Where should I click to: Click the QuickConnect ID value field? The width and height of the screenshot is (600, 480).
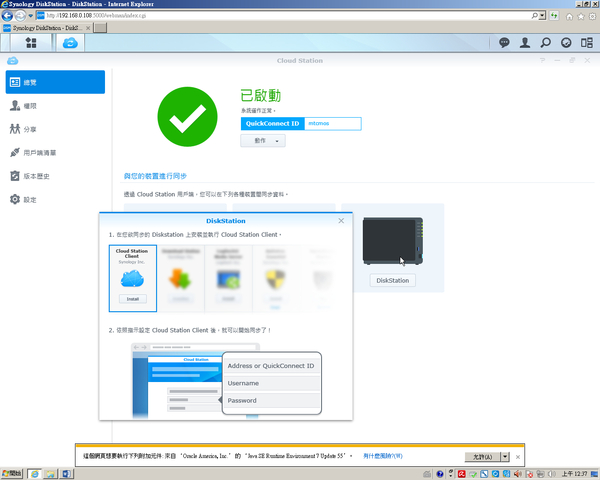click(333, 124)
